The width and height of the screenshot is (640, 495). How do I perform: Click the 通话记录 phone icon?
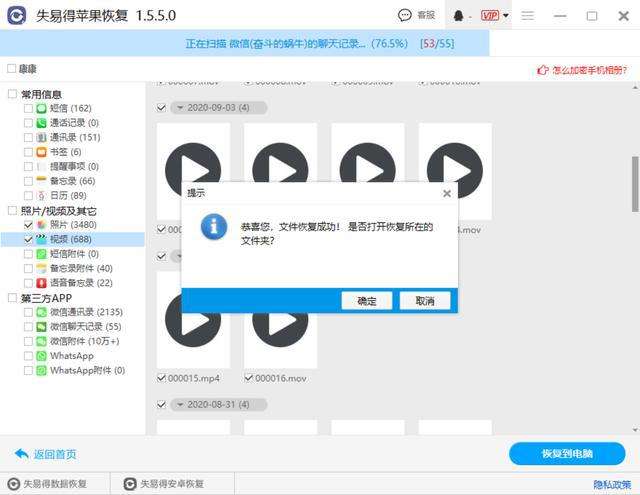[x=41, y=123]
